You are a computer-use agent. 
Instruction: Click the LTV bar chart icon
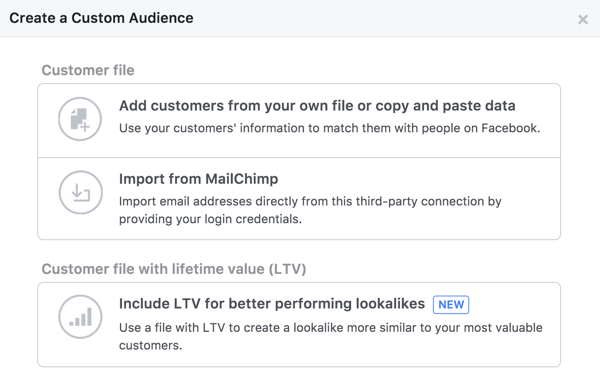pyautogui.click(x=80, y=317)
